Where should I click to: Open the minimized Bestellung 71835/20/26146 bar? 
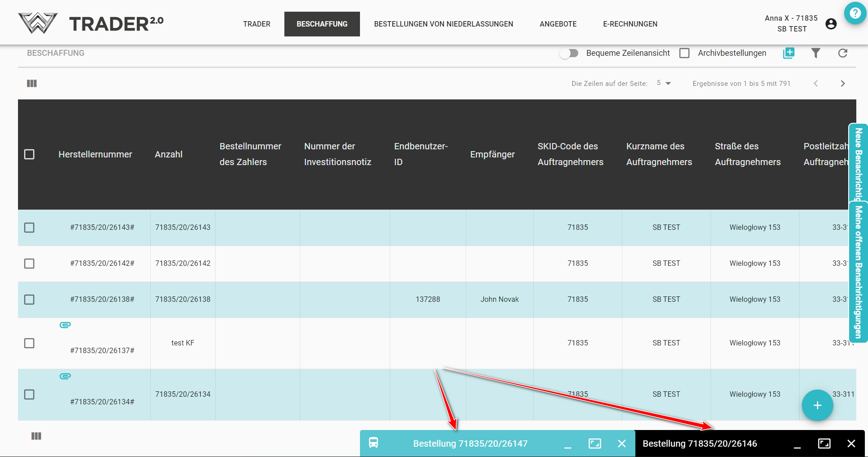(700, 444)
